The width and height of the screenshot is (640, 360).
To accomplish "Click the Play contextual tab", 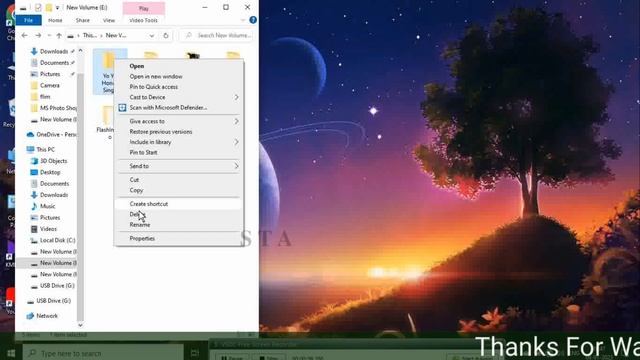I will click(x=144, y=8).
